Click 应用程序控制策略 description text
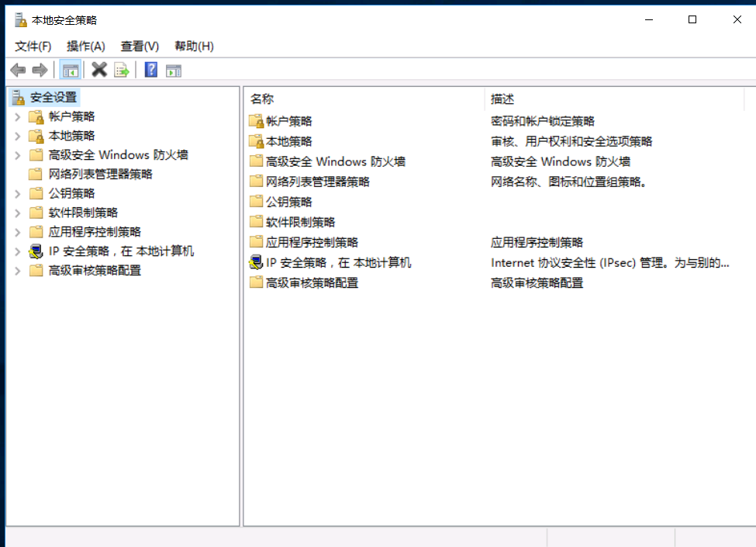The image size is (756, 547). [x=537, y=243]
